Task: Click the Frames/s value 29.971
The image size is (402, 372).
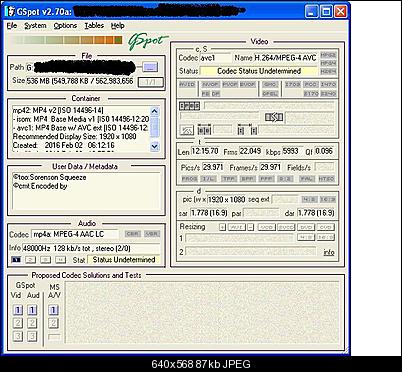Action: (270, 167)
